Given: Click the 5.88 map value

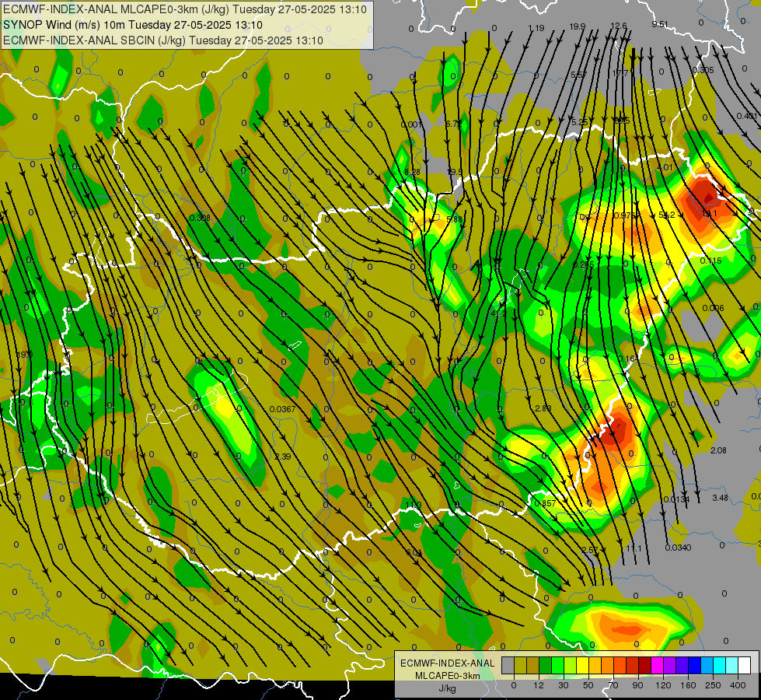Looking at the screenshot, I should 454,219.
